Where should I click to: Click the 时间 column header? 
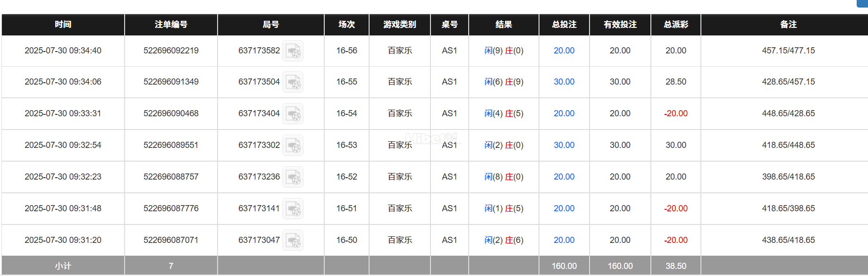pos(63,25)
